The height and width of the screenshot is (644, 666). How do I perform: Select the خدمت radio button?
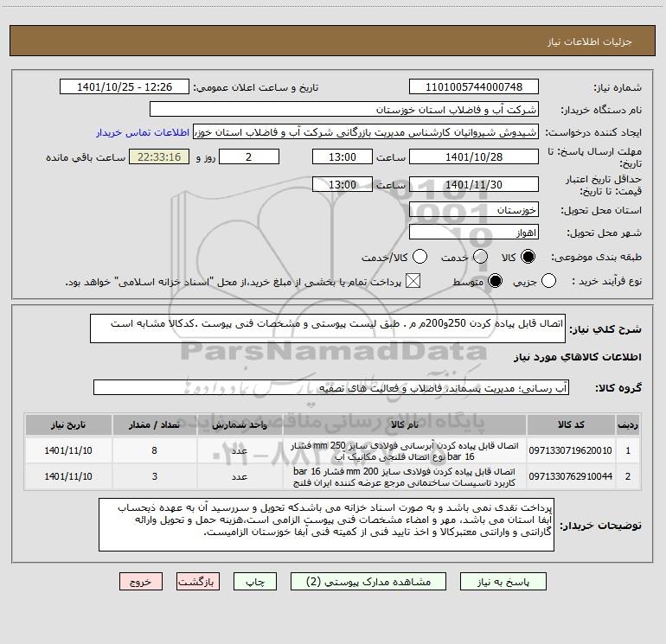pos(480,257)
